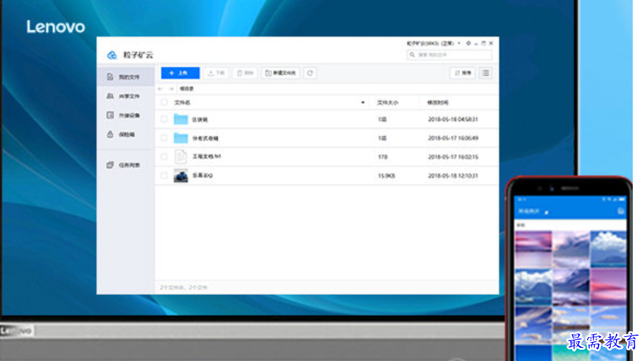
Task: Click External Devices icon in sidebar
Action: pyautogui.click(x=109, y=115)
